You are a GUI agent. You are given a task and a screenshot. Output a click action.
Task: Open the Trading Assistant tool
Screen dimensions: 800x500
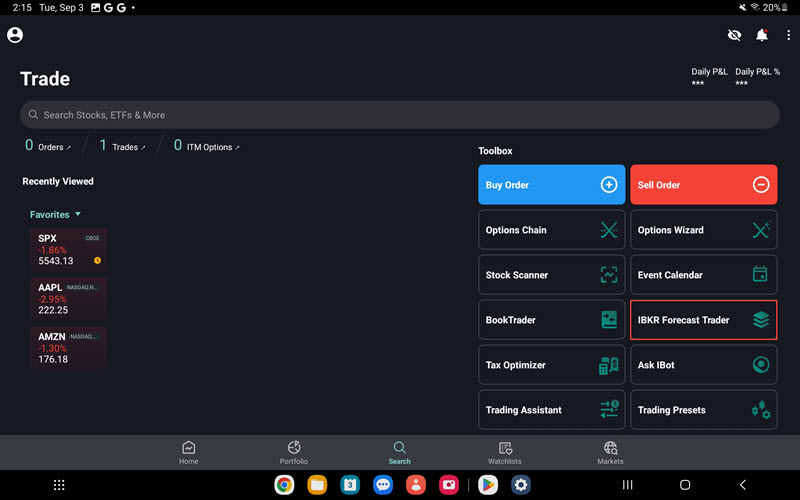(552, 410)
